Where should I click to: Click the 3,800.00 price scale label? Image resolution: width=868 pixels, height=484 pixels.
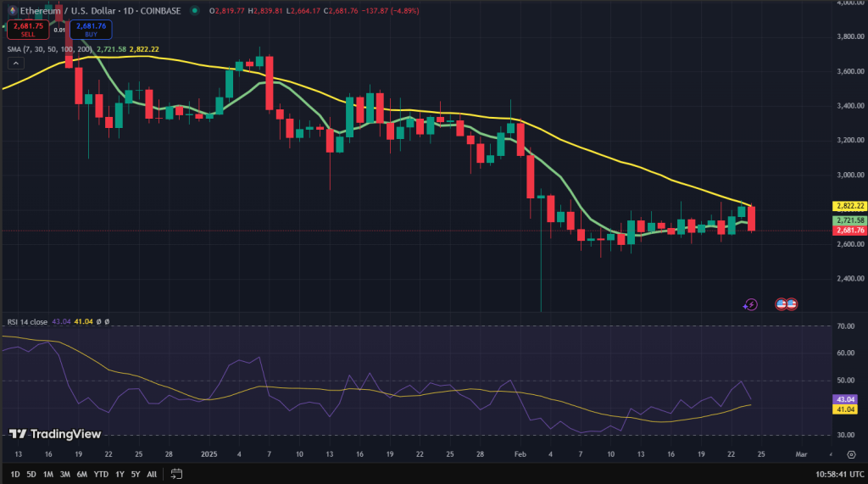coord(850,36)
